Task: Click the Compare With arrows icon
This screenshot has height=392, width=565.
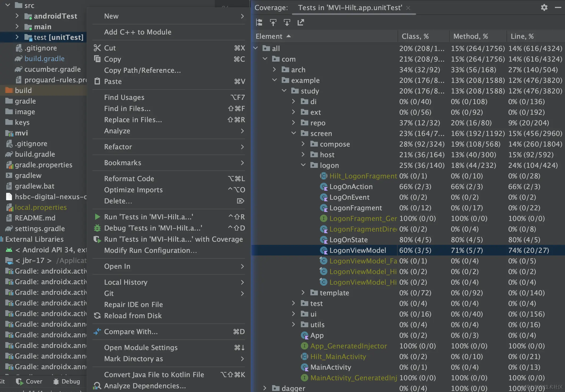Action: (97, 331)
